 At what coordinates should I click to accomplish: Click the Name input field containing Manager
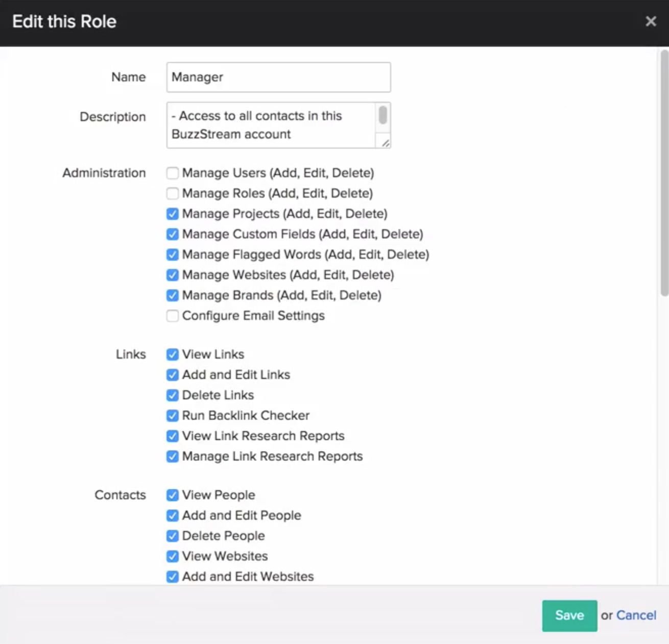click(278, 77)
